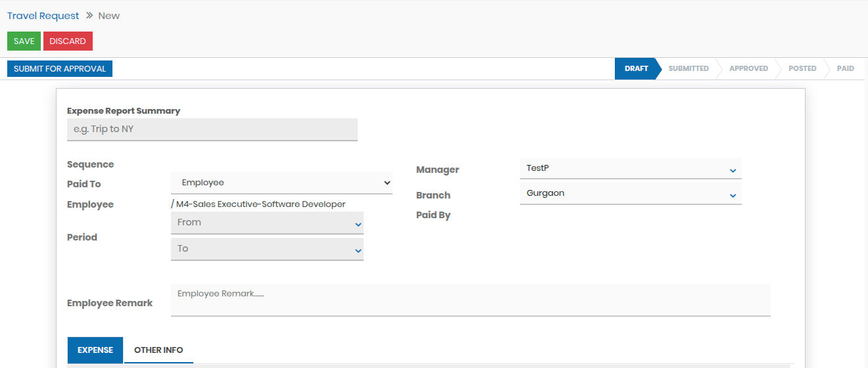
Task: Click the green Save button
Action: [24, 41]
